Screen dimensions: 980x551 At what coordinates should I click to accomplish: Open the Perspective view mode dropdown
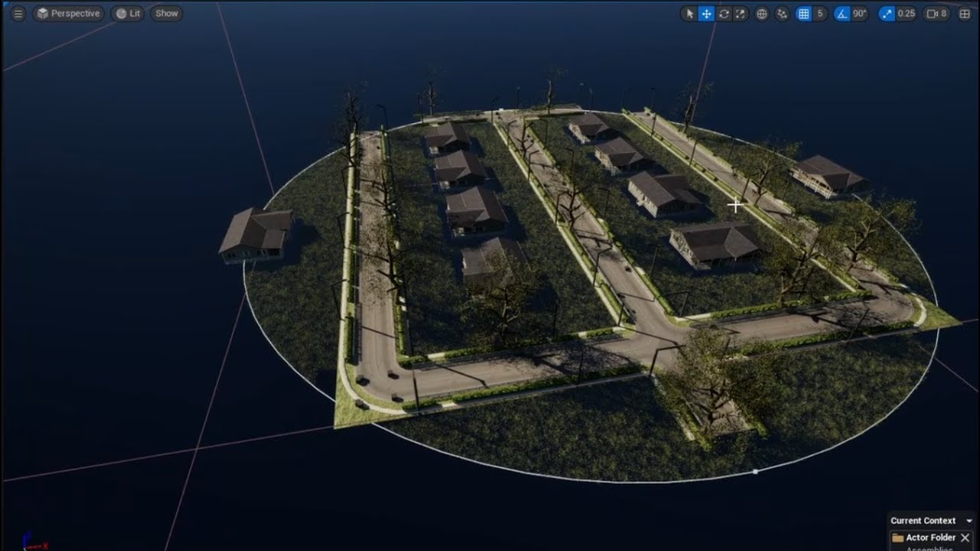click(x=68, y=13)
